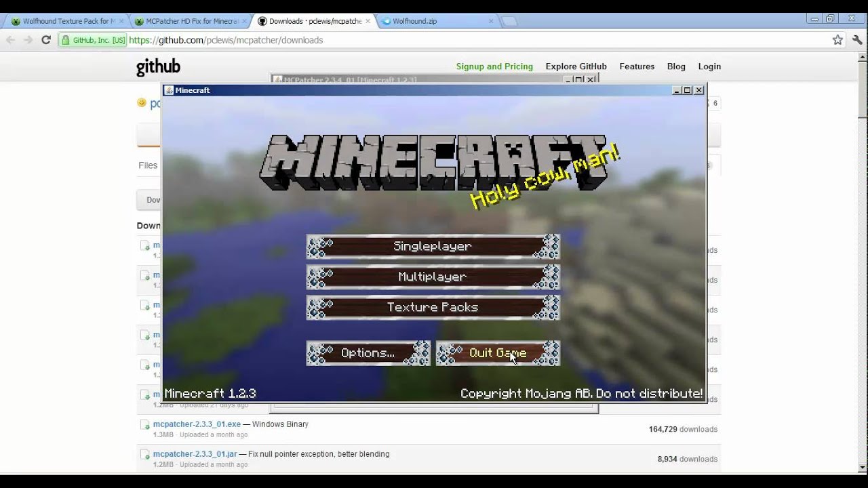868x488 pixels.
Task: Start Singleplayer in Minecraft
Action: (x=433, y=247)
